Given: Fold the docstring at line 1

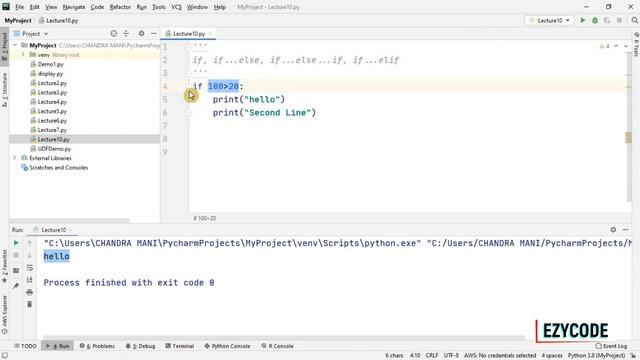Looking at the screenshot, I should coord(189,47).
